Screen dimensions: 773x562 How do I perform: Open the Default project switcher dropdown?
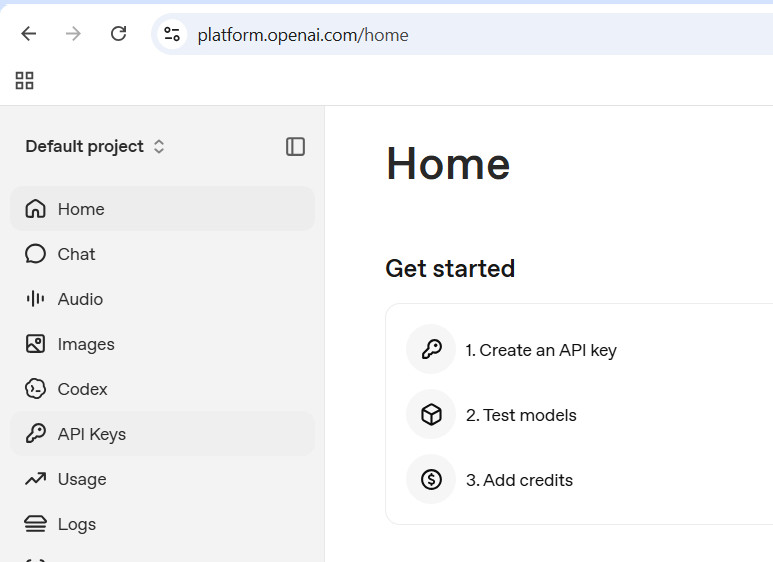[95, 146]
